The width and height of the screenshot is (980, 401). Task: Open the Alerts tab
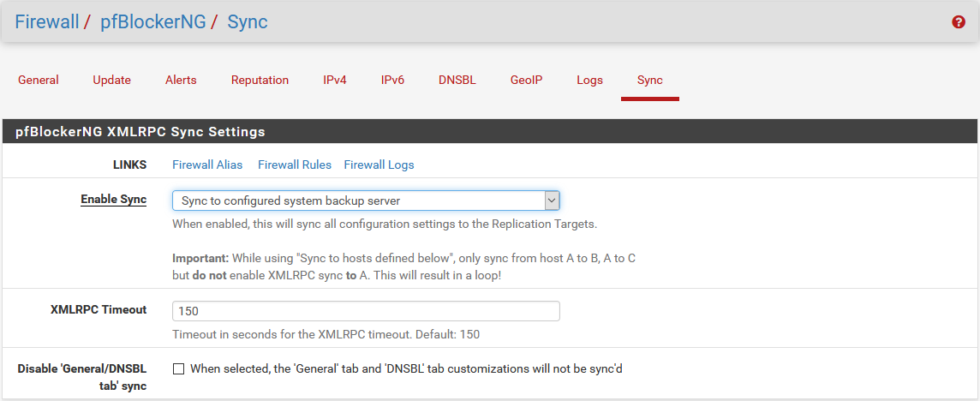coord(181,80)
